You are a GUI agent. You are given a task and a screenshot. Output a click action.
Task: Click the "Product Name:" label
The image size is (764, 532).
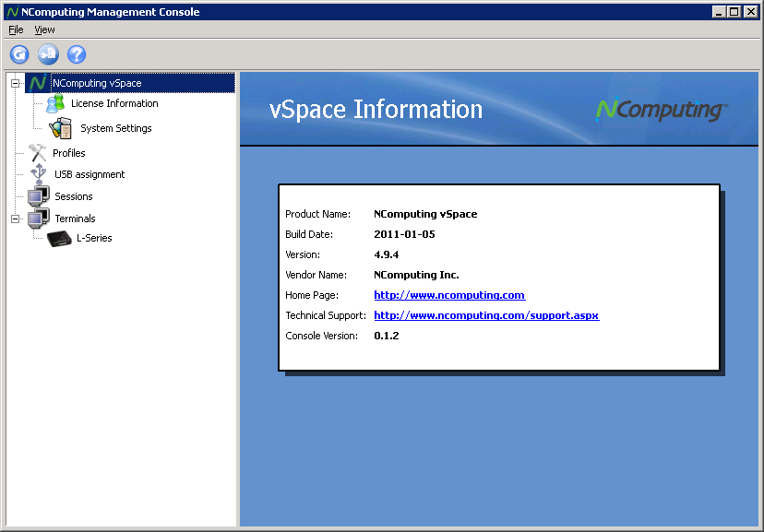tap(317, 214)
